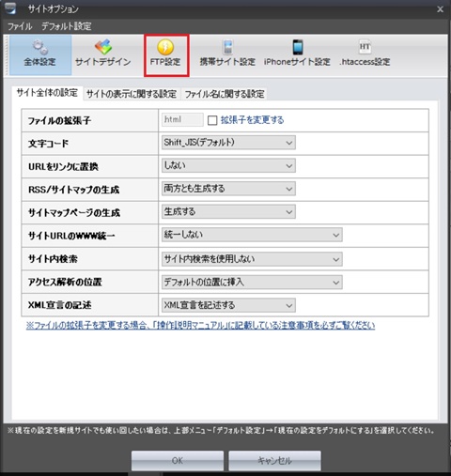Expand the XML宣言の記述 dropdown

(x=228, y=305)
